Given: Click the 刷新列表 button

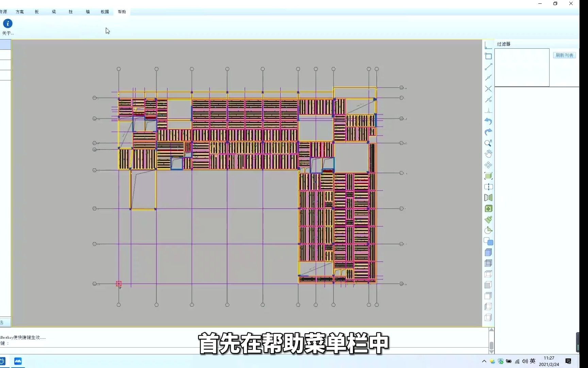Looking at the screenshot, I should 564,55.
